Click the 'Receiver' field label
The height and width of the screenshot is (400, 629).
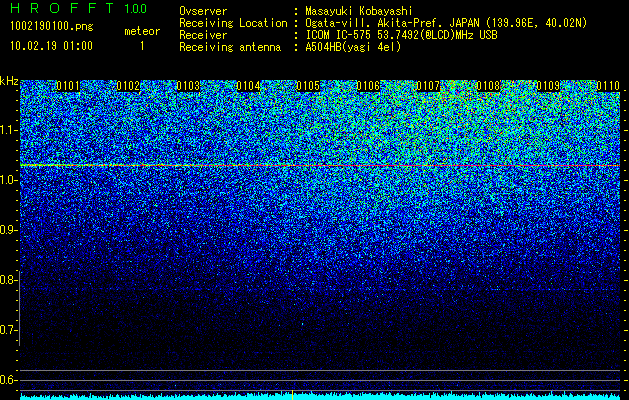tap(203, 35)
